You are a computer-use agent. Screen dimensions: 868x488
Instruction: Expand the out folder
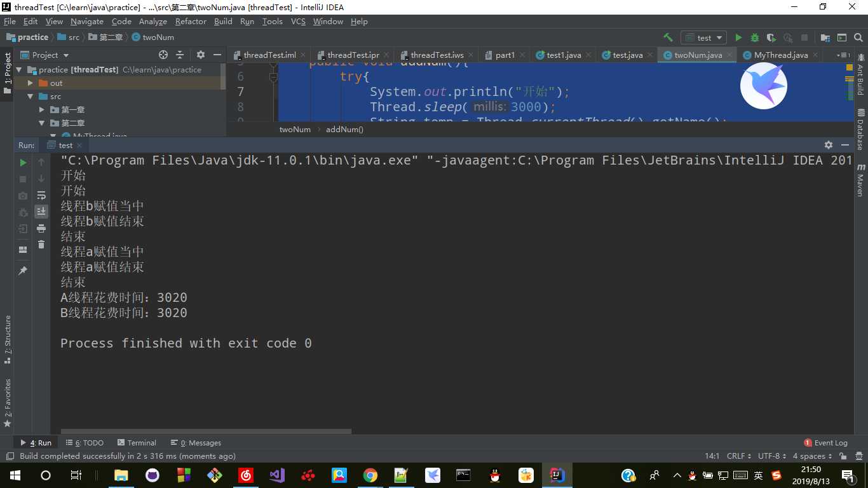(x=30, y=83)
